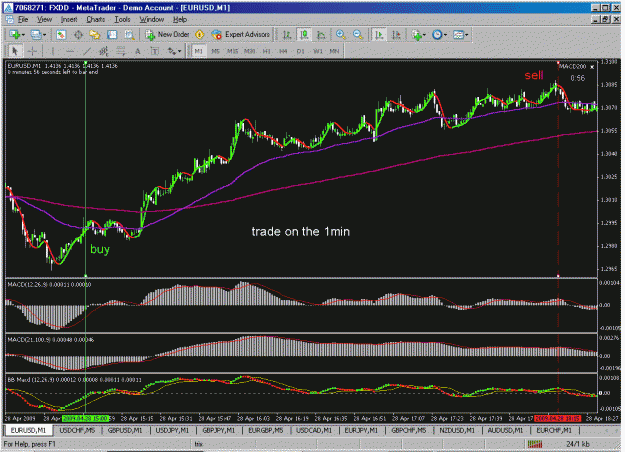The width and height of the screenshot is (625, 452).
Task: Select the Text 'A' tool
Action: [x=138, y=51]
